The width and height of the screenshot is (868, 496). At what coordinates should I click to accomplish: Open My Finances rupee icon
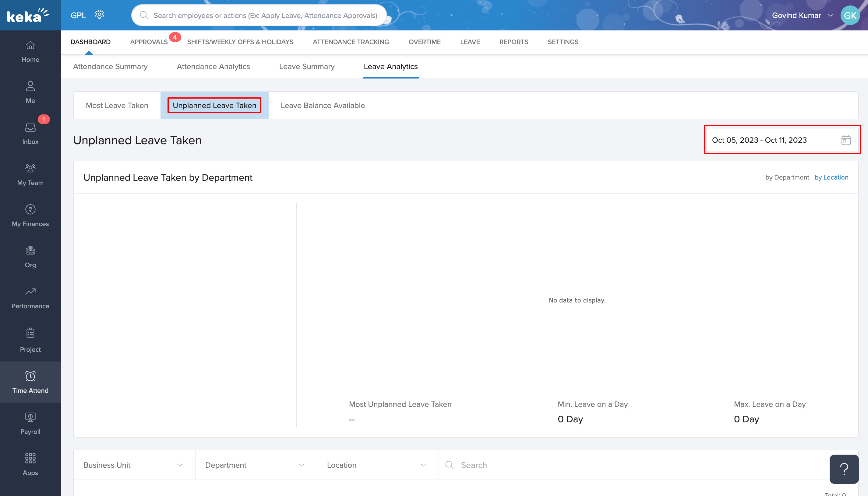(x=30, y=209)
